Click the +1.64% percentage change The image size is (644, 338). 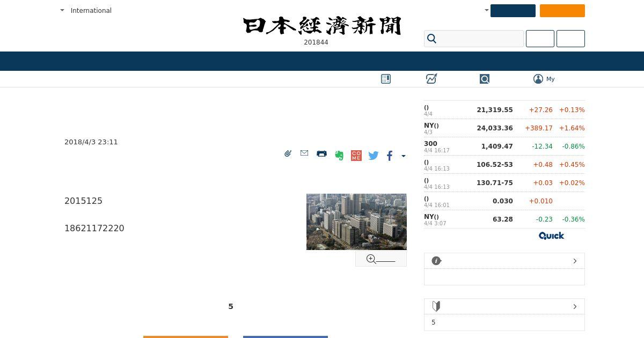pos(572,128)
